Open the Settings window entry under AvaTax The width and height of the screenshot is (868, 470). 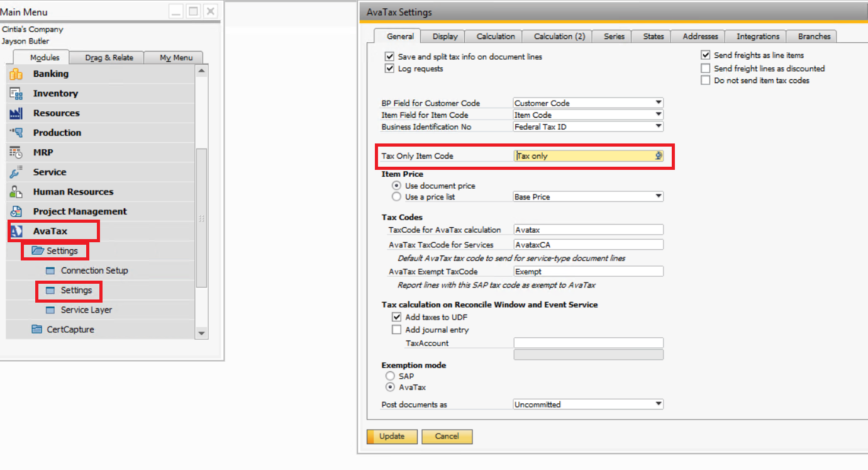76,290
